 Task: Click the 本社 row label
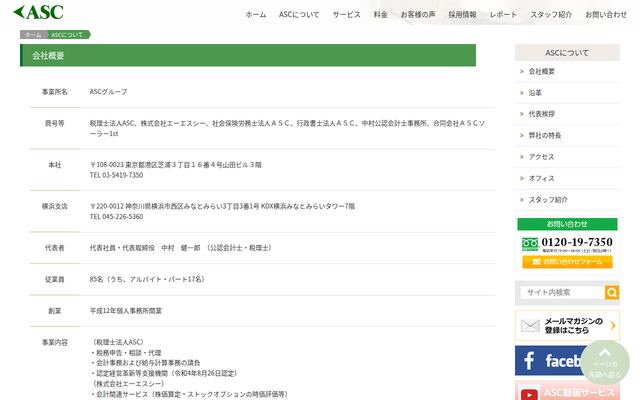coord(55,165)
